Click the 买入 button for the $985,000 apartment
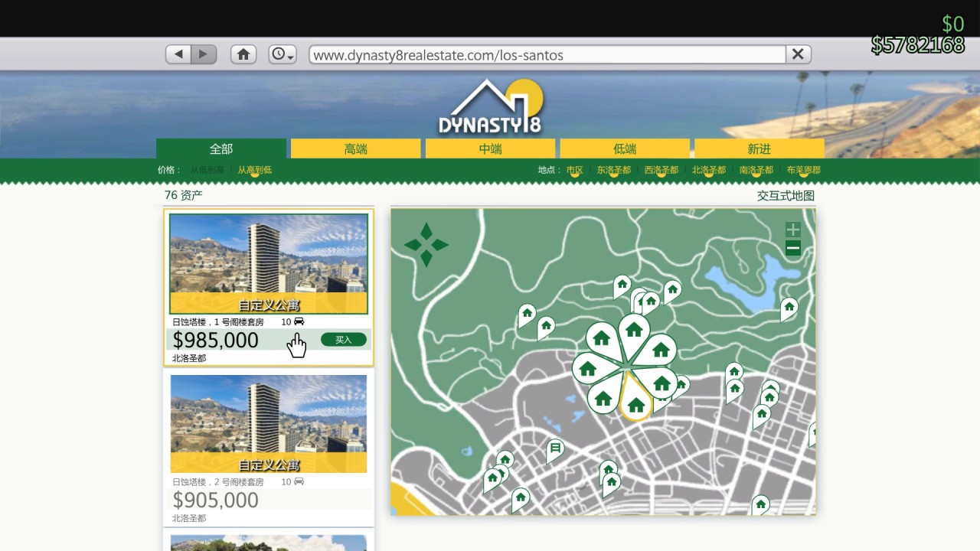 click(344, 340)
